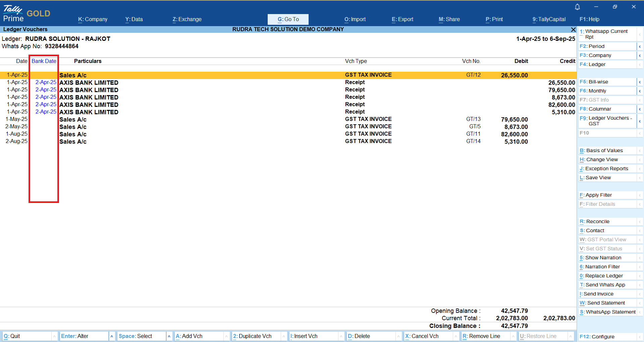
Task: Click the notification bell icon
Action: click(x=577, y=7)
